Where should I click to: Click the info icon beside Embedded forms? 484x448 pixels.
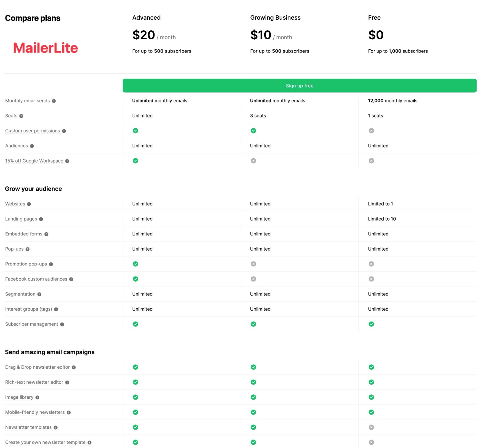point(46,234)
